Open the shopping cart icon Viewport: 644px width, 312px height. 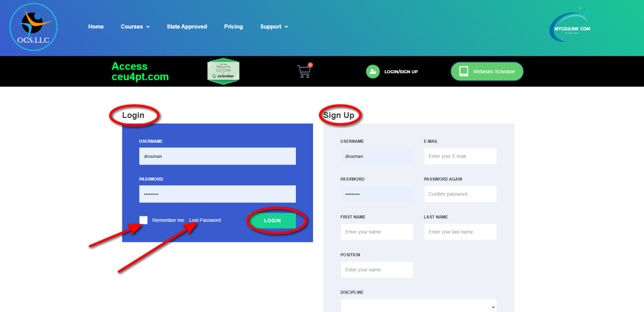[304, 71]
